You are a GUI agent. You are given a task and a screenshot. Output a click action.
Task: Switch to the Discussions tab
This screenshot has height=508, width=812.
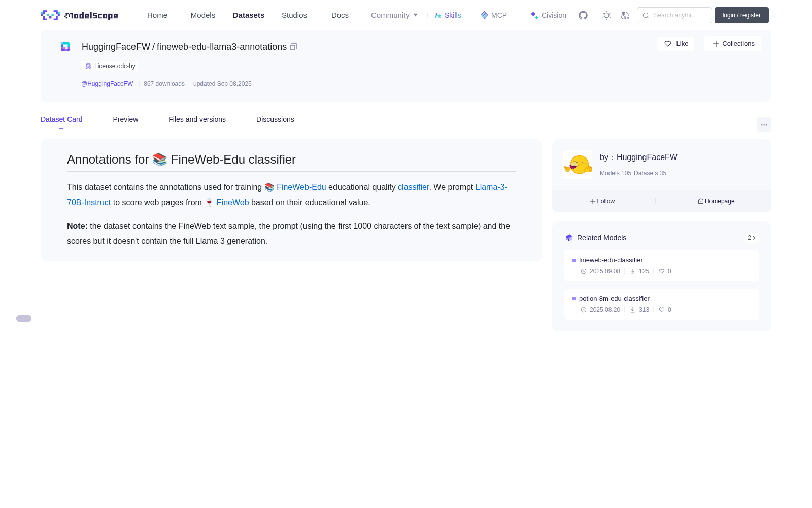pos(275,119)
